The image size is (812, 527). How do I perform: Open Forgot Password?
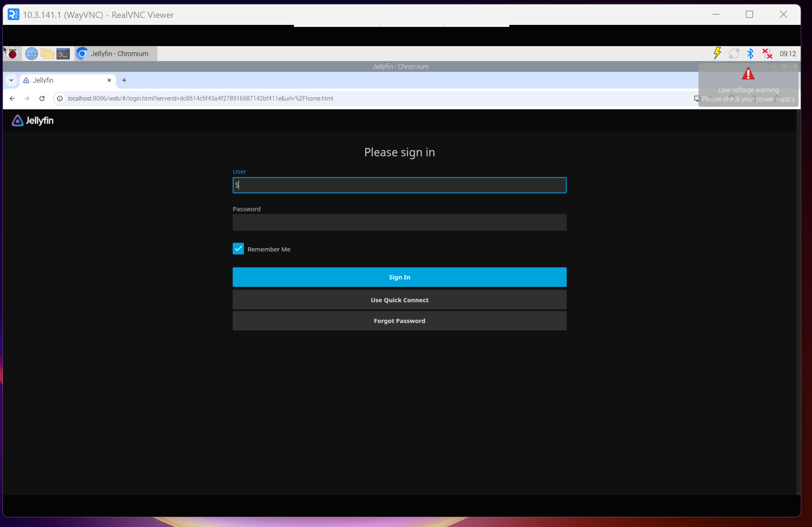coord(399,321)
